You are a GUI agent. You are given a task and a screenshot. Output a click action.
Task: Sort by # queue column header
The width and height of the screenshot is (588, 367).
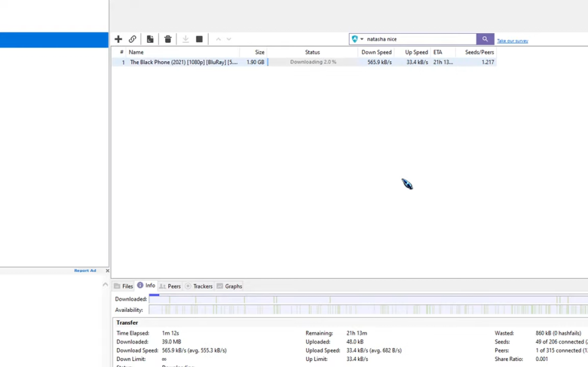(x=121, y=52)
